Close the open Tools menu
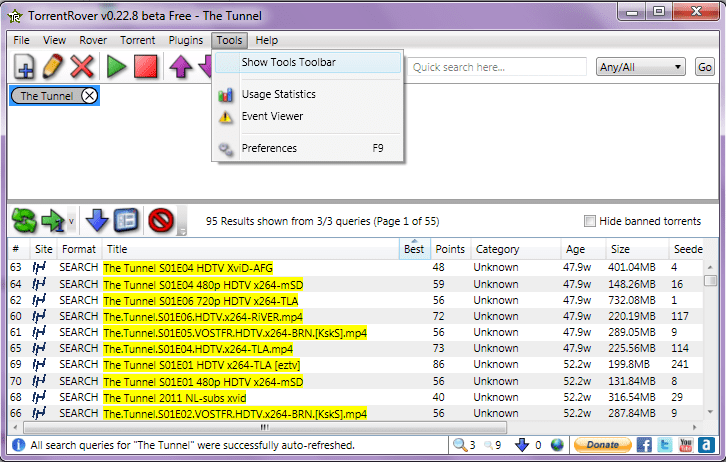 229,40
